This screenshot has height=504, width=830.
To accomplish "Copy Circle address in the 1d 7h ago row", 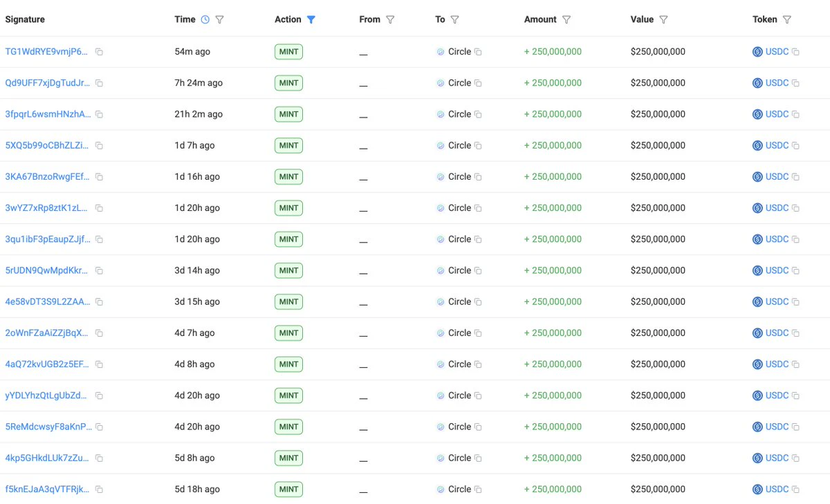I will pos(478,146).
